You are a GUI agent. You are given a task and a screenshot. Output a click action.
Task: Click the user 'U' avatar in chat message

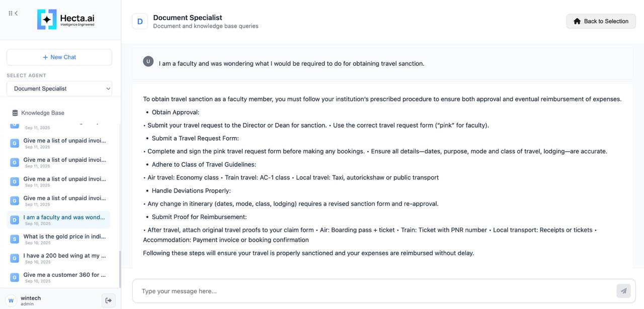point(148,61)
